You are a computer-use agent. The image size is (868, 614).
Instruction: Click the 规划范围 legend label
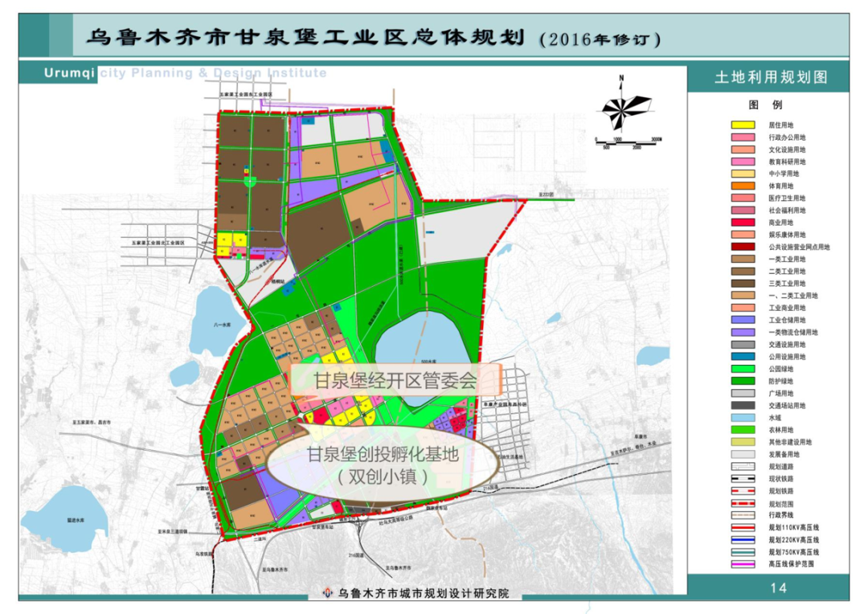pos(780,504)
